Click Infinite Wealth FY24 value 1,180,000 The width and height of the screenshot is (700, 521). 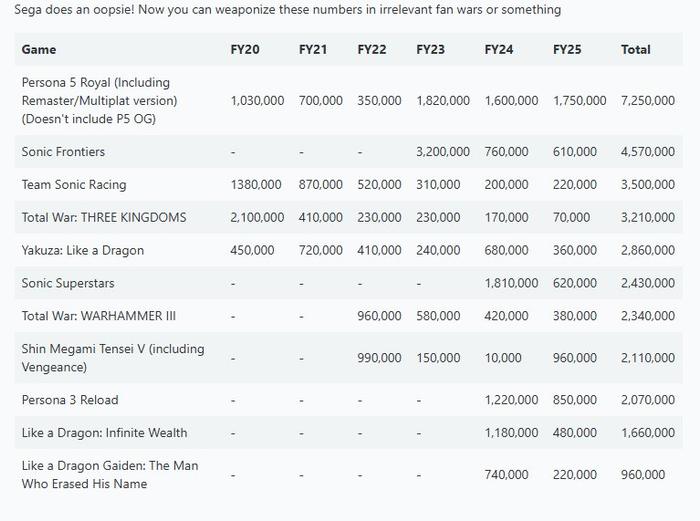point(511,433)
